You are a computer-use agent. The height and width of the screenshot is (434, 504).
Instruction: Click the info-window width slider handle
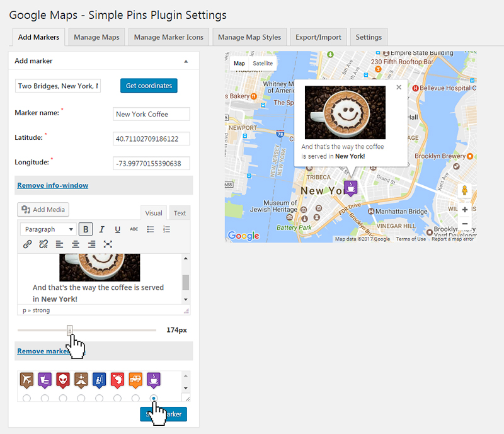[x=70, y=330]
